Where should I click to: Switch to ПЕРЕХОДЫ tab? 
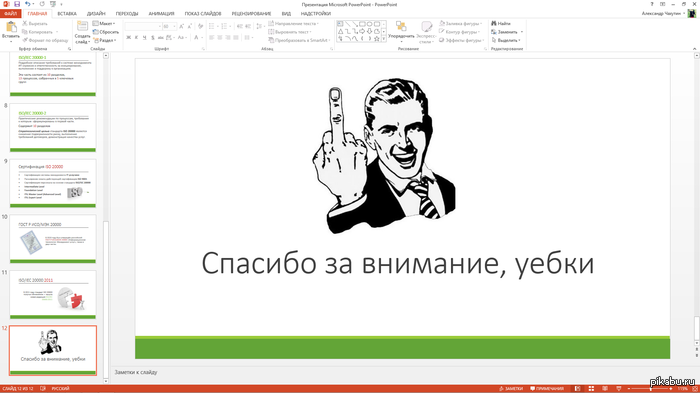pos(127,13)
